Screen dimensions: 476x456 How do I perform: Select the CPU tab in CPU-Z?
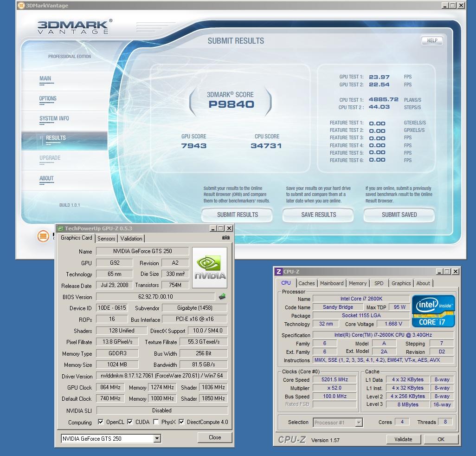click(x=286, y=283)
